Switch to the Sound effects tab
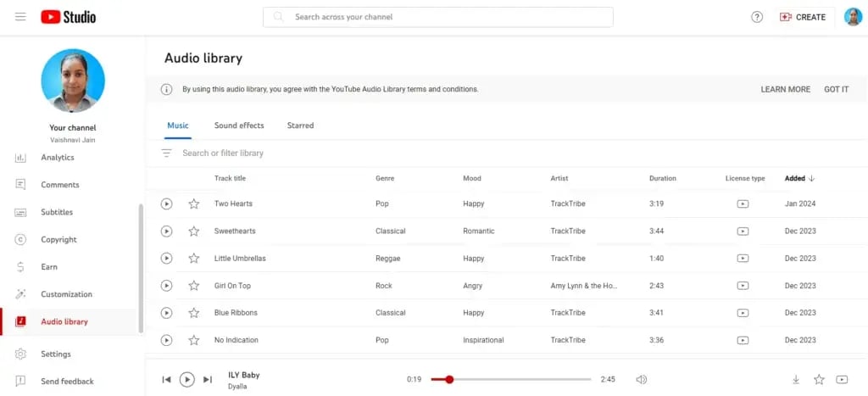The width and height of the screenshot is (868, 396). click(239, 125)
